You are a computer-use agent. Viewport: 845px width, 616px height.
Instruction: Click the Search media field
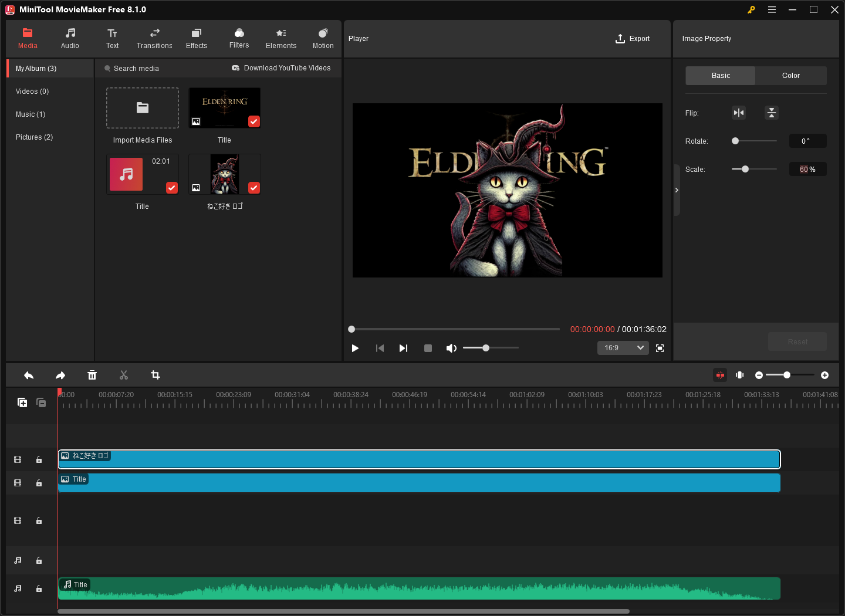coord(137,69)
